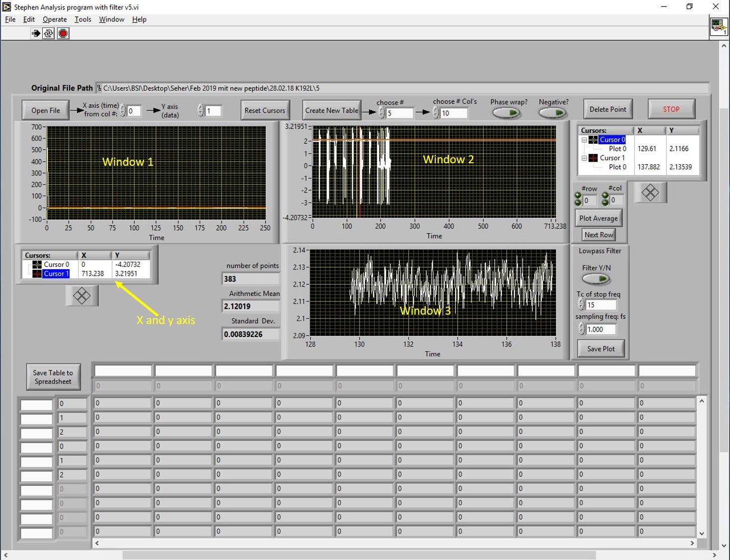Open the Tools menu

coord(83,19)
